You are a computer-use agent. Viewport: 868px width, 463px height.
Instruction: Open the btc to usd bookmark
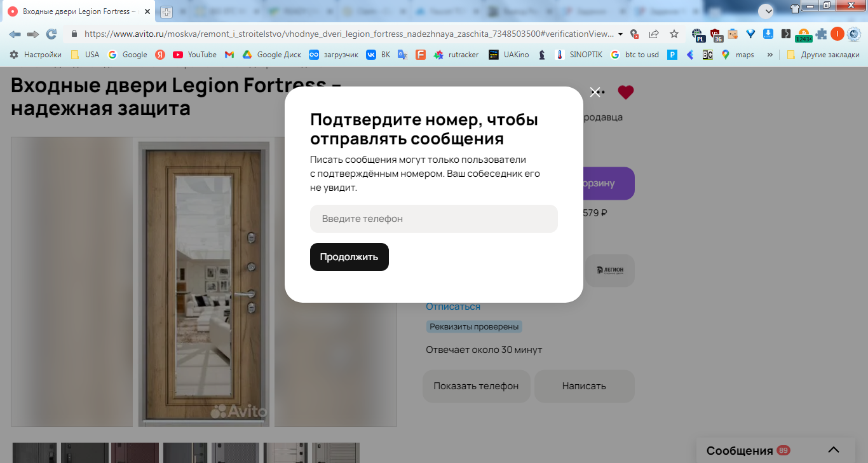(x=635, y=55)
